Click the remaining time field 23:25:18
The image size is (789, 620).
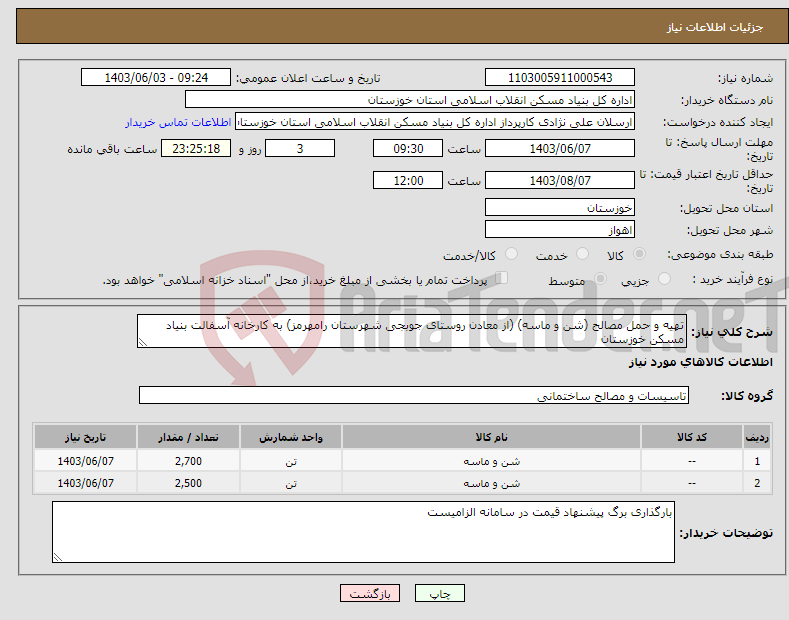coord(196,148)
